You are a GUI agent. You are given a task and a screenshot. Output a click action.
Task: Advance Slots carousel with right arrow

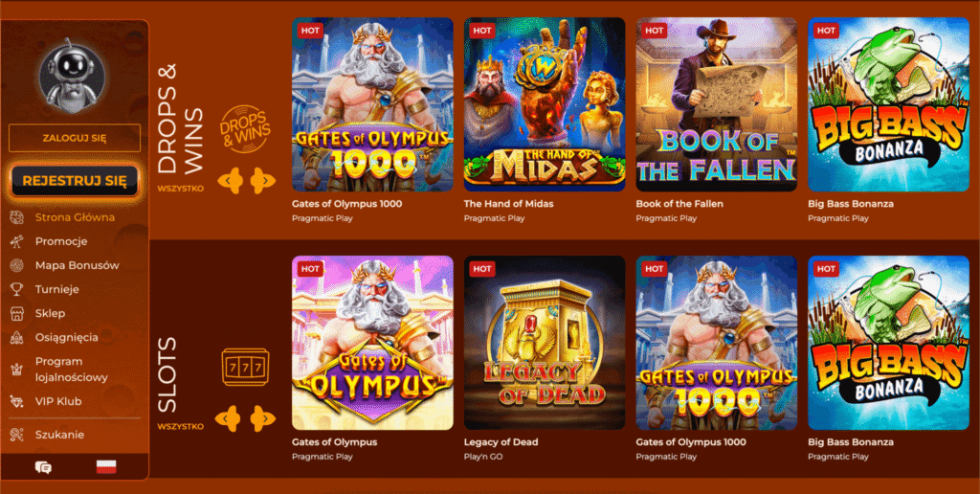pyautogui.click(x=263, y=418)
